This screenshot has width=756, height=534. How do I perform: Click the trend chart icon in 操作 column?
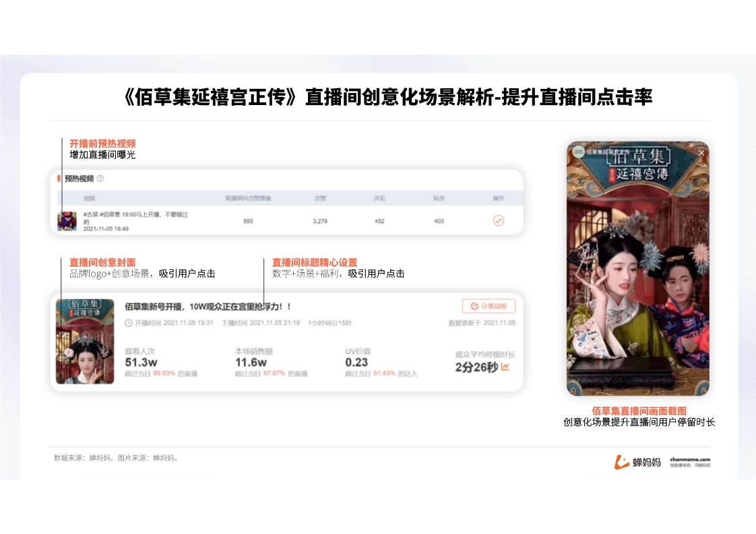click(x=498, y=221)
